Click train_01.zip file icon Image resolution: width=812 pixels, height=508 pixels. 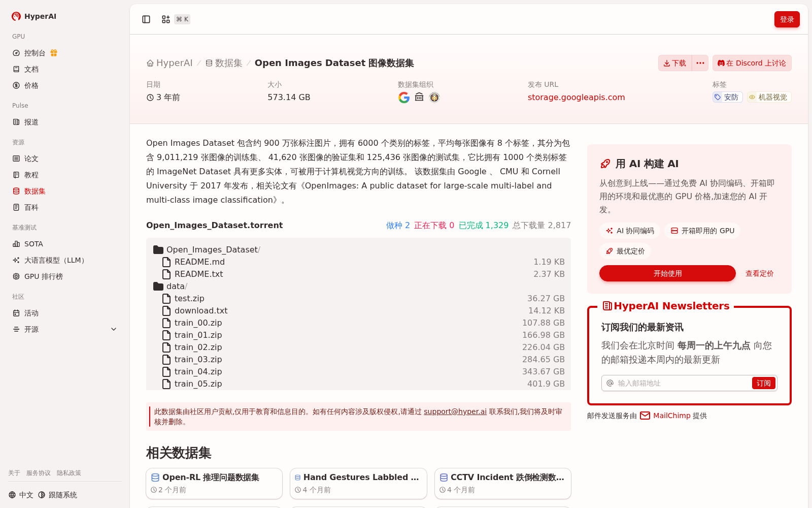[x=166, y=335]
